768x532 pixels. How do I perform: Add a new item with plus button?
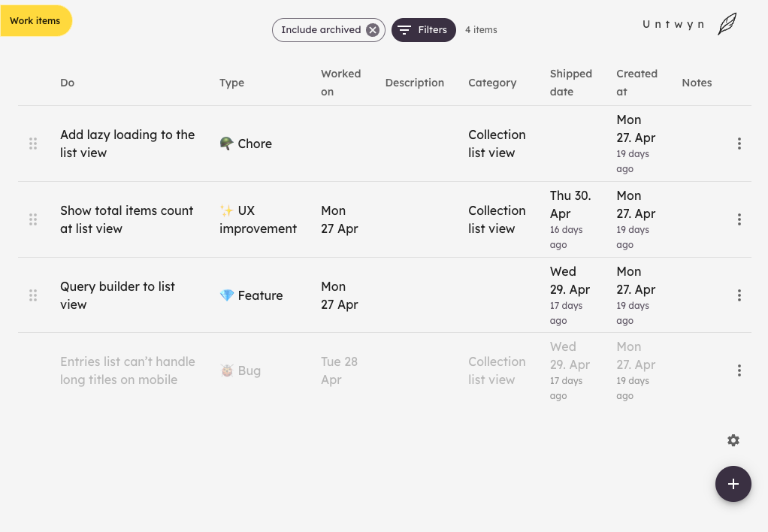pos(733,484)
